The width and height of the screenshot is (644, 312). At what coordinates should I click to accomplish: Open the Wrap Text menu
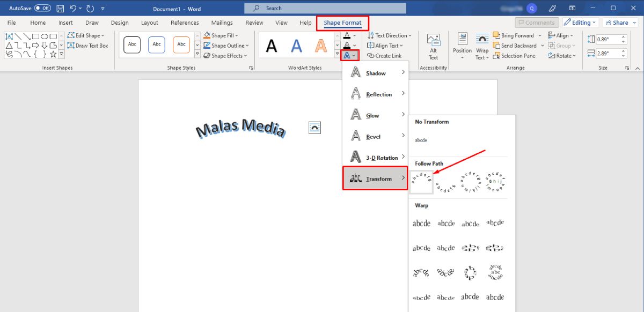click(x=482, y=47)
